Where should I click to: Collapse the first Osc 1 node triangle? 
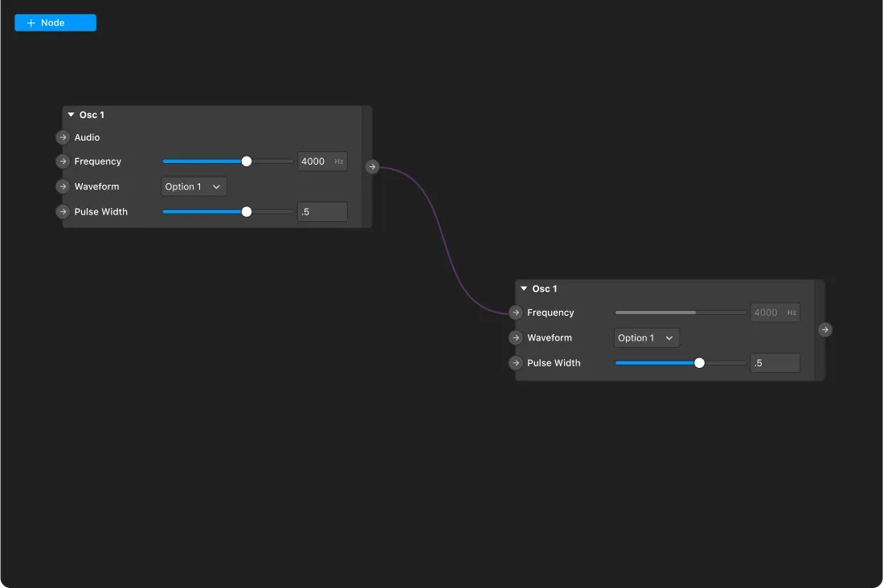[71, 115]
